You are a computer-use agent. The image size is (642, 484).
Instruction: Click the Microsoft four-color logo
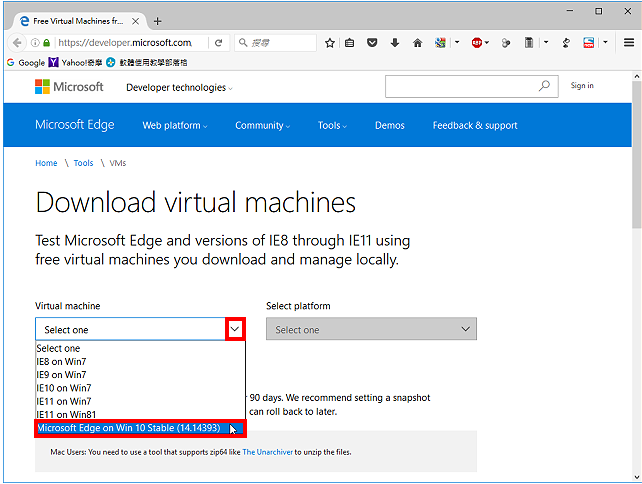pyautogui.click(x=42, y=86)
